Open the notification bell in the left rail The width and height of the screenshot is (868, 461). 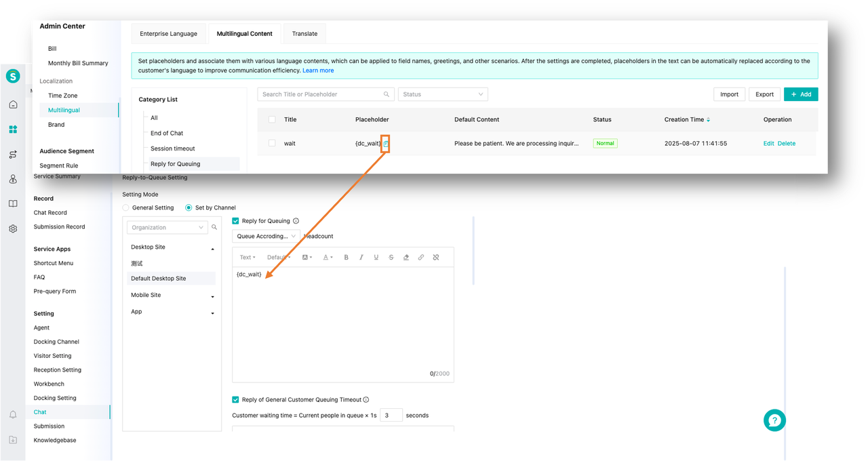coord(13,414)
